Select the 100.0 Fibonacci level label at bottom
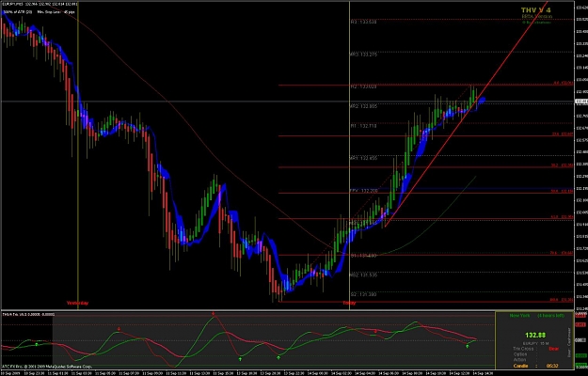The width and height of the screenshot is (588, 376). coord(562,300)
